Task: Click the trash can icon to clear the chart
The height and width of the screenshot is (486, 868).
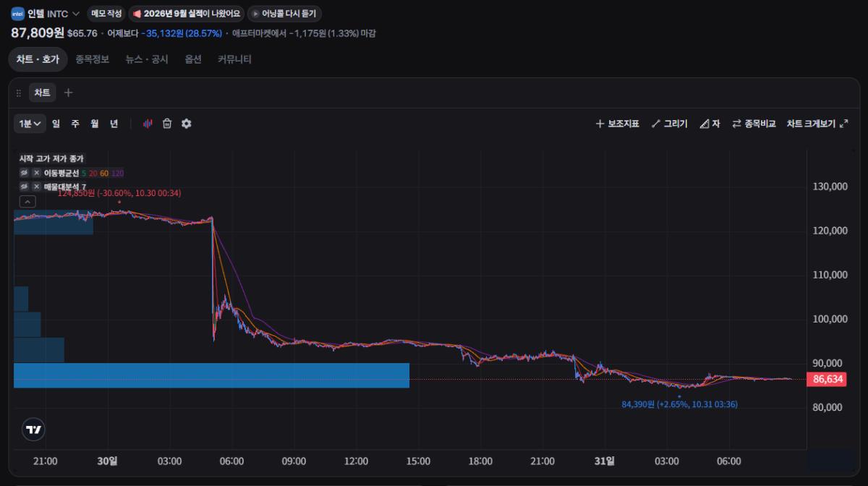Action: [167, 124]
